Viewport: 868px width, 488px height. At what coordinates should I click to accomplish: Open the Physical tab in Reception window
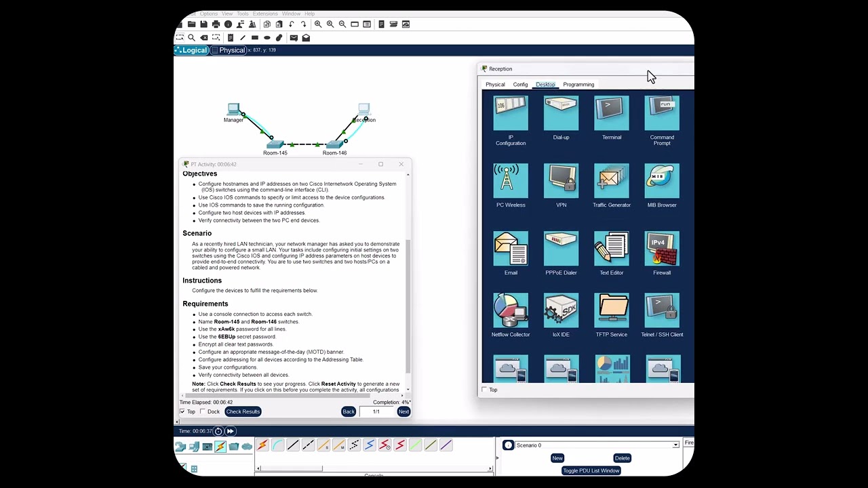495,85
